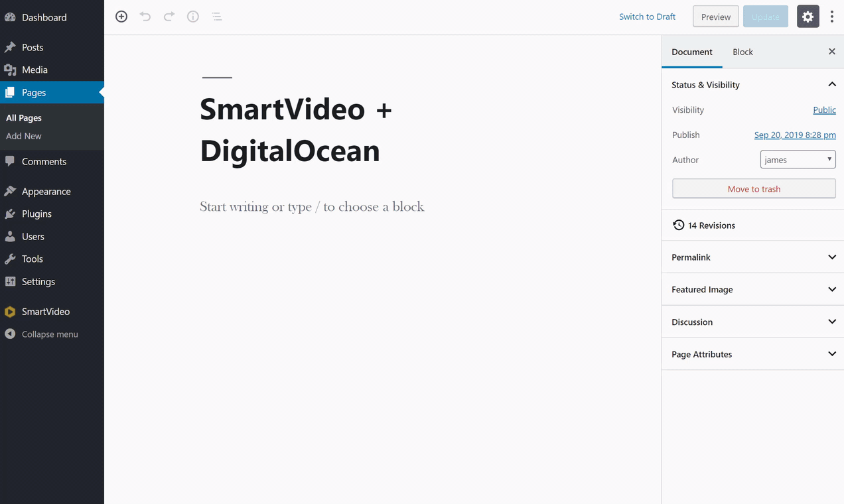Screen dimensions: 844x504
Task: Open the block navigation outline icon
Action: tap(217, 17)
